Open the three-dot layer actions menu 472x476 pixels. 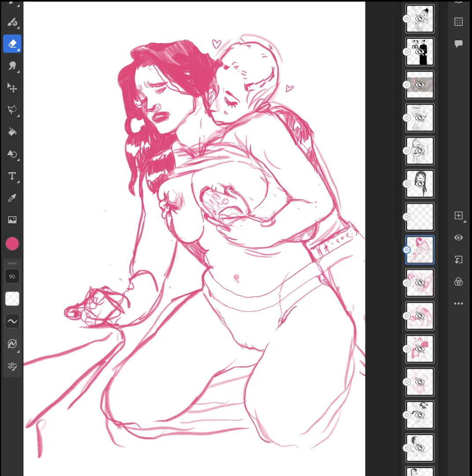458,304
